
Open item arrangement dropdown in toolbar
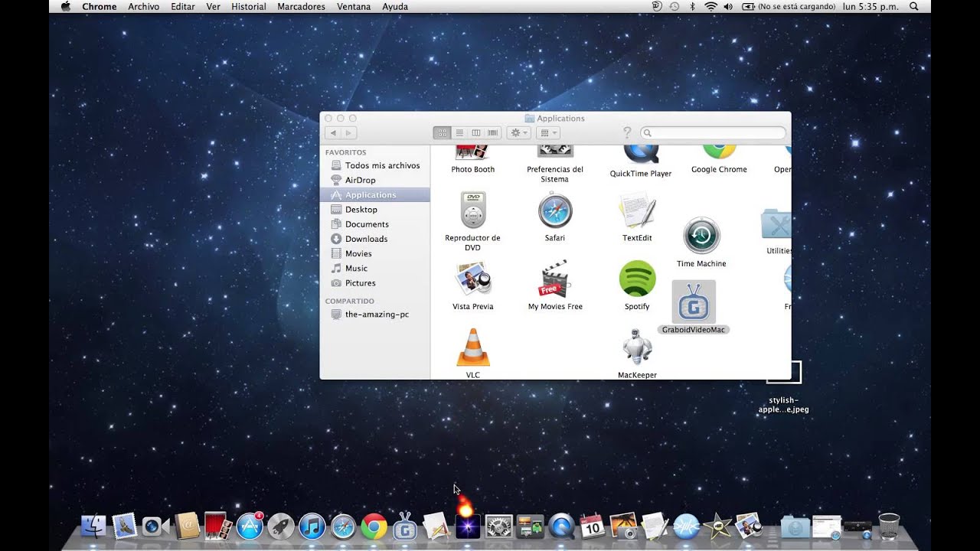coord(548,133)
